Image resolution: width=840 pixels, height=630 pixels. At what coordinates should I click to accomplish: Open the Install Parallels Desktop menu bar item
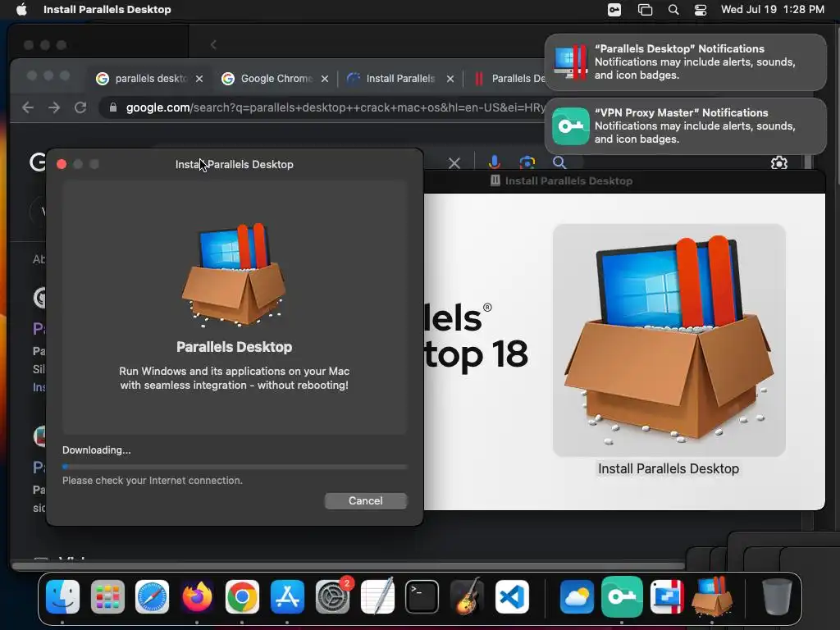click(107, 10)
